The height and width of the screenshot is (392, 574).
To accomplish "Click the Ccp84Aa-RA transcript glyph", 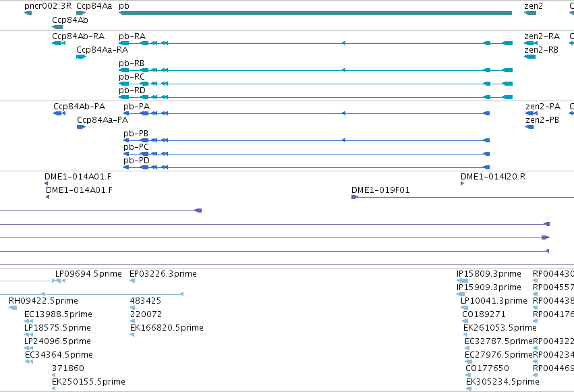I will point(81,57).
